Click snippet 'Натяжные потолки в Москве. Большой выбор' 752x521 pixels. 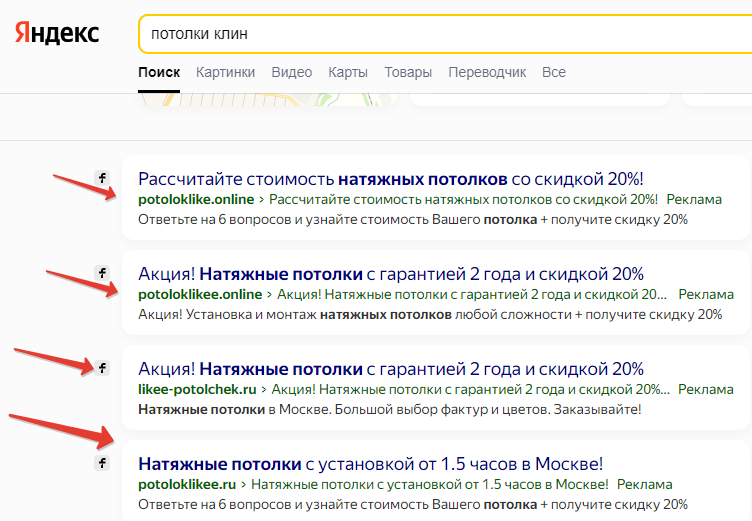(389, 409)
